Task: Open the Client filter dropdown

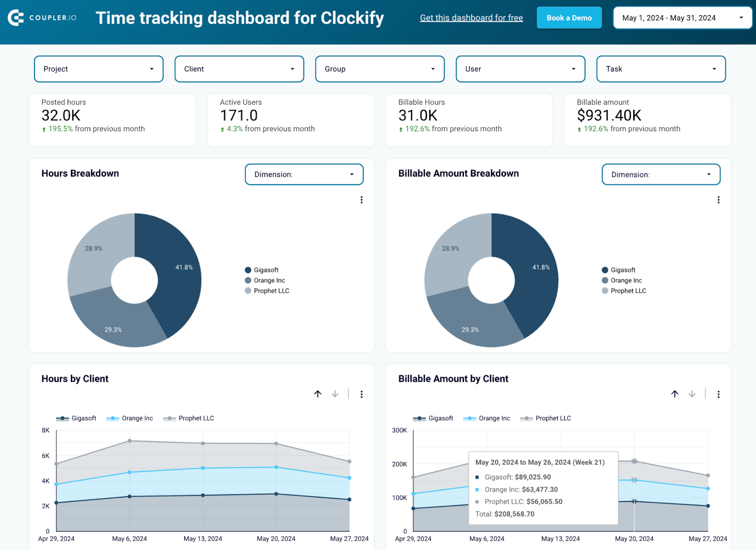Action: pyautogui.click(x=239, y=69)
